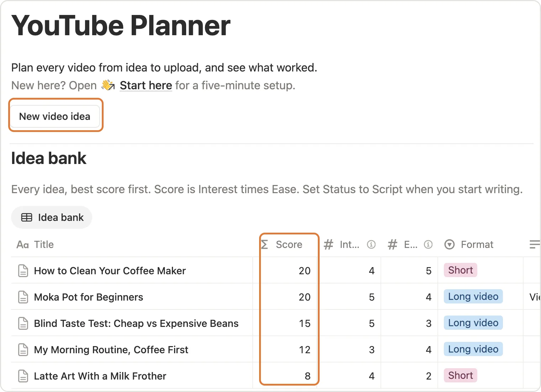Click the Aa icon in the Title header

23,244
